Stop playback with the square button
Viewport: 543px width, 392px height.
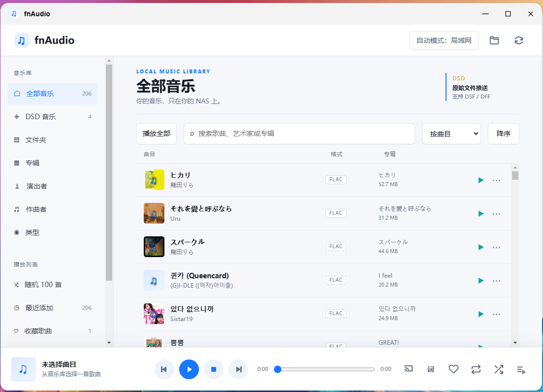[x=214, y=369]
